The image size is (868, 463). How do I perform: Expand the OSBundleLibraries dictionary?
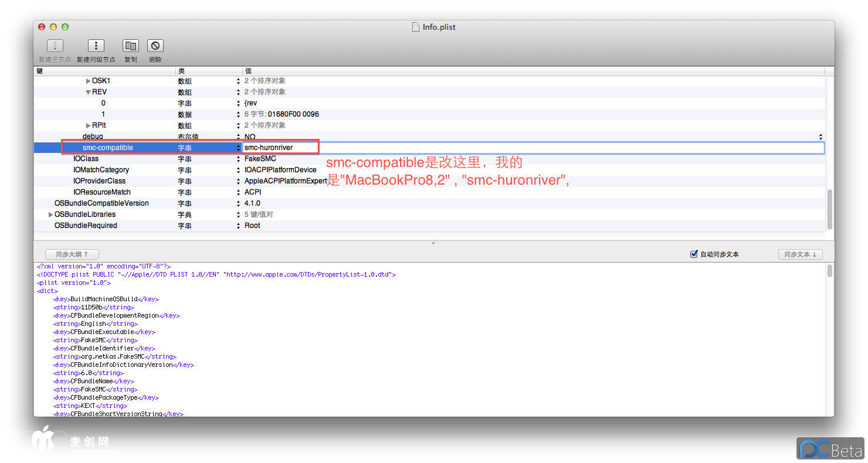(x=50, y=215)
